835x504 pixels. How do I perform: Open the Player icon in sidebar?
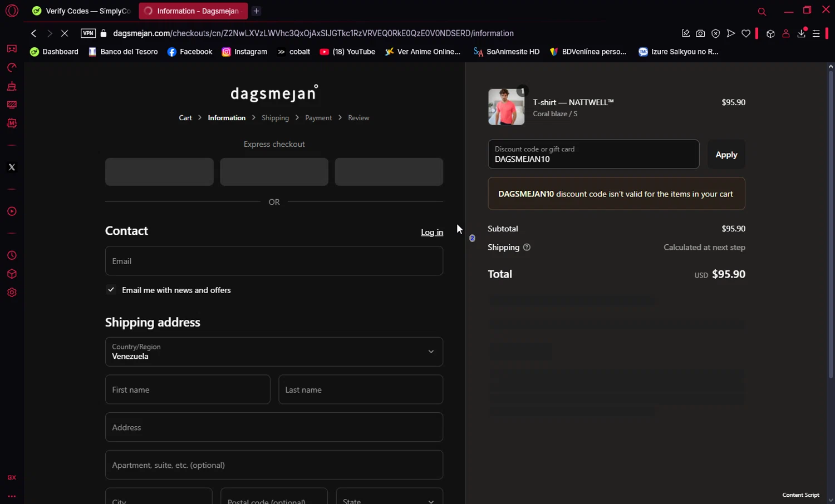point(12,211)
